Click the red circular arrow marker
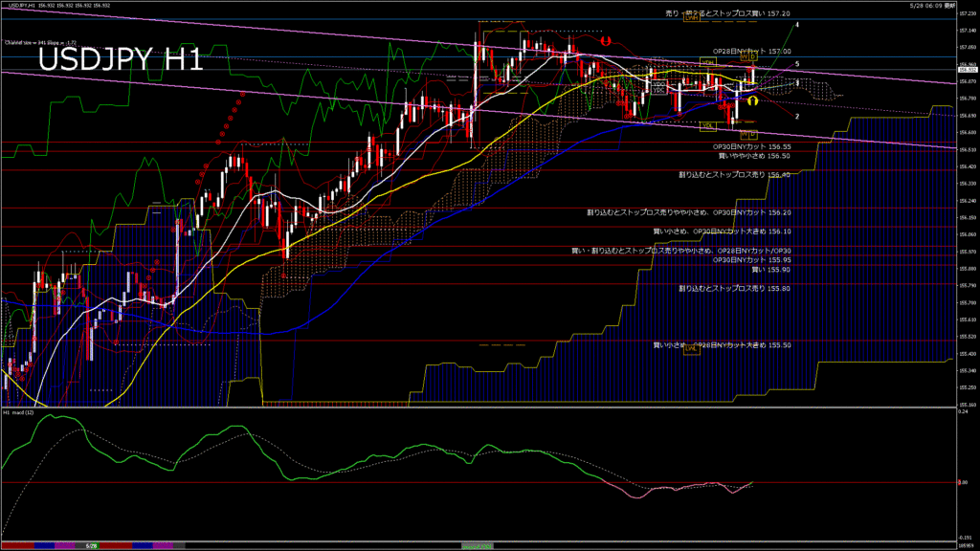The width and height of the screenshot is (980, 551). [x=605, y=41]
